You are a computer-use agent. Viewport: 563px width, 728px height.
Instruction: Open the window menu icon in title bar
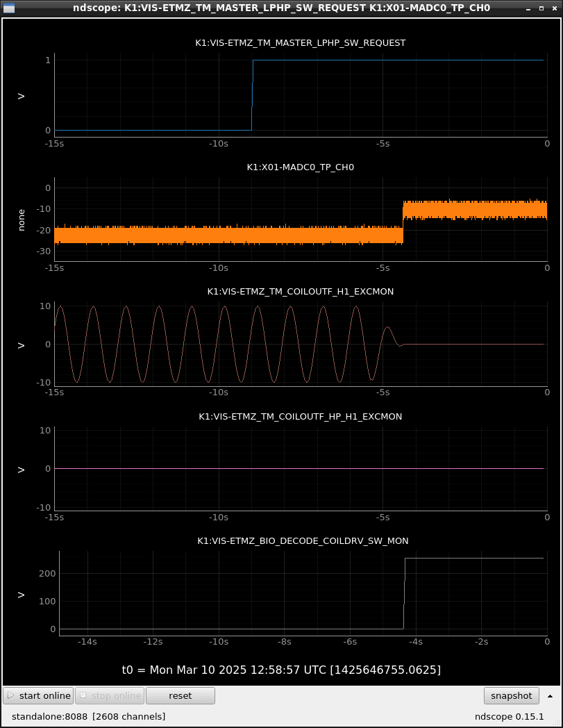[x=8, y=8]
